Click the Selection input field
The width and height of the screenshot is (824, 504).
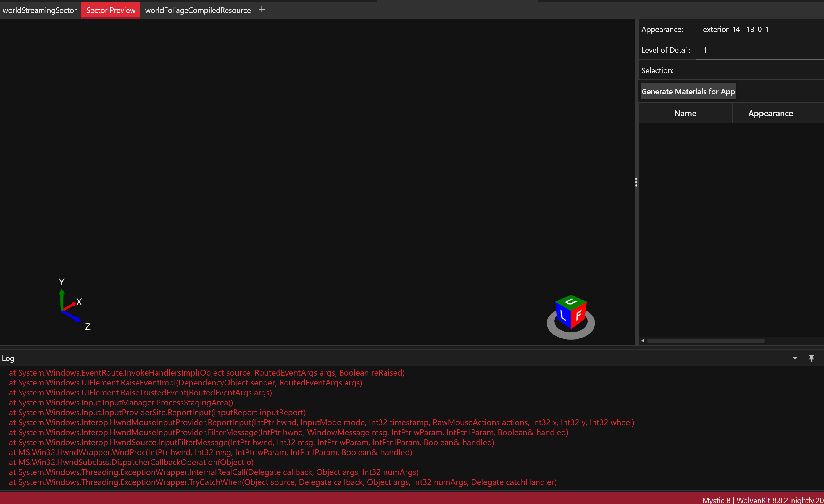tap(759, 70)
